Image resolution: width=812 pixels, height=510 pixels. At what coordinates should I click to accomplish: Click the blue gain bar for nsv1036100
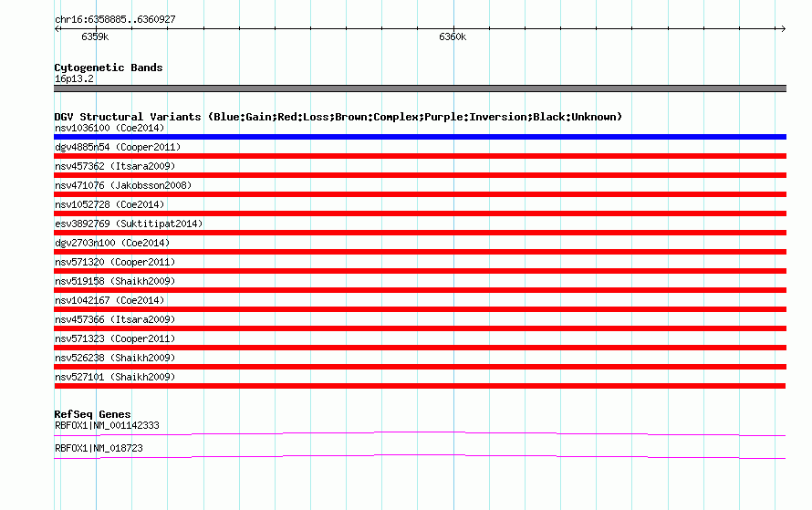(x=420, y=137)
